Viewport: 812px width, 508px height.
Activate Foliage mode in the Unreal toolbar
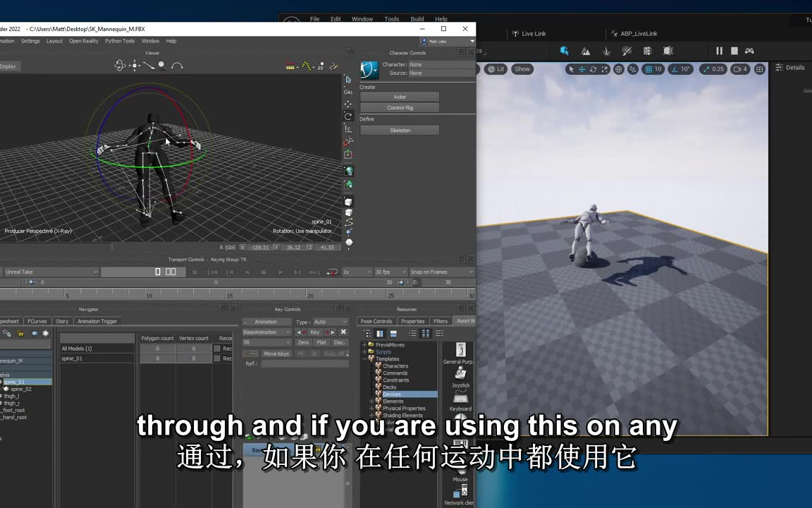tap(607, 51)
